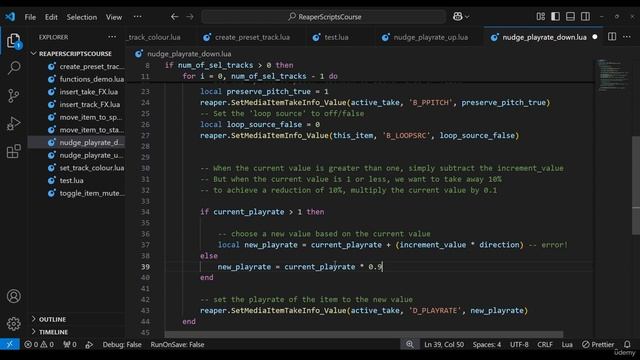Toggle the secondary side bar

point(585,16)
